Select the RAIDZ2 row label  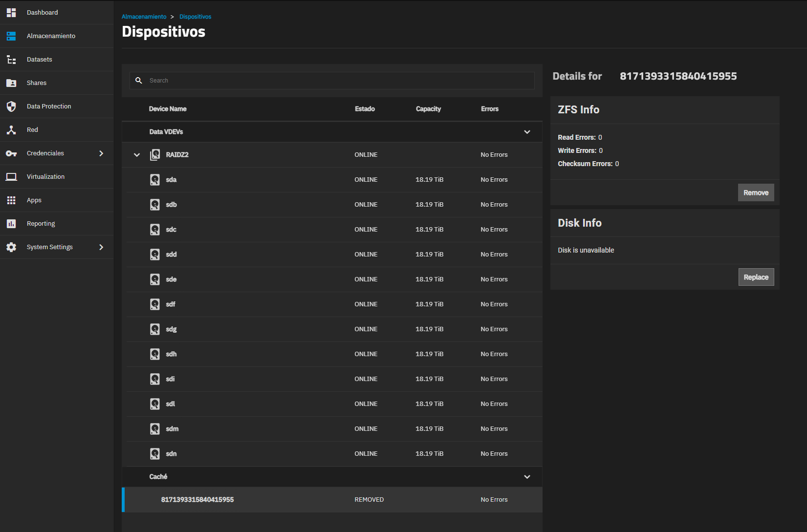[177, 155]
